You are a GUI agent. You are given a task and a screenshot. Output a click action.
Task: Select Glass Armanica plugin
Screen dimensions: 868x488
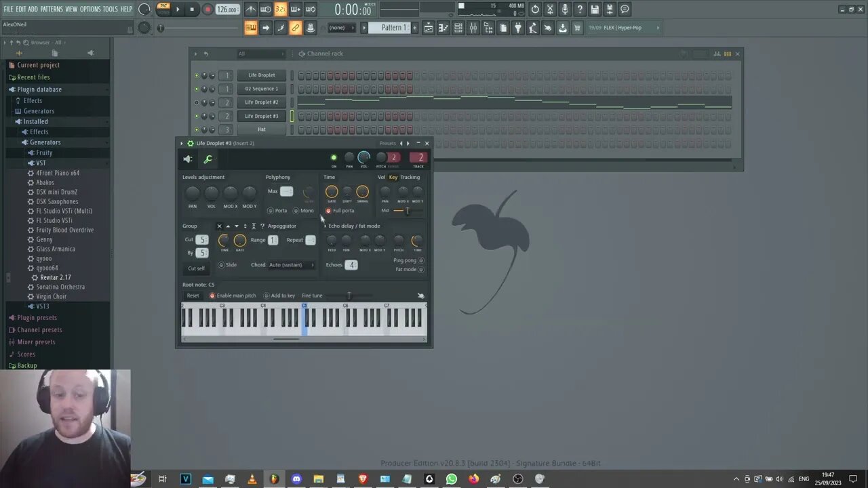point(56,249)
